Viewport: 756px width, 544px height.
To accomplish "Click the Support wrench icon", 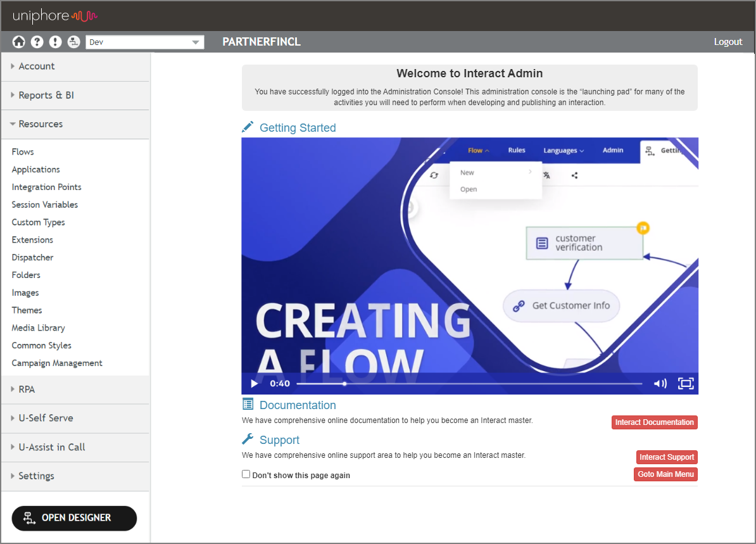I will (x=248, y=439).
